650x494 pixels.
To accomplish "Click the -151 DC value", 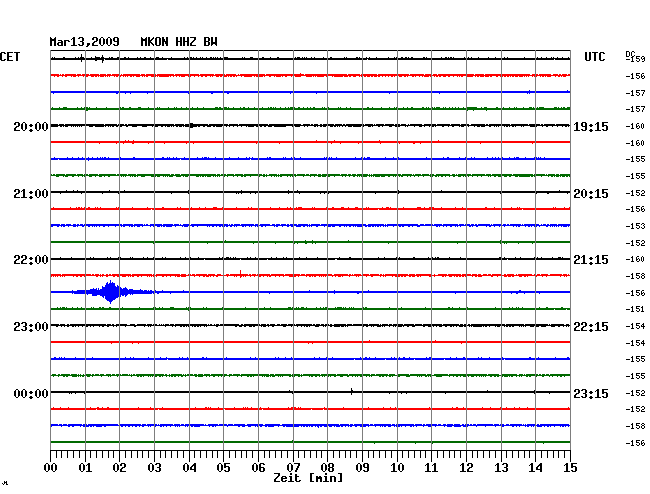I will pyautogui.click(x=635, y=309).
